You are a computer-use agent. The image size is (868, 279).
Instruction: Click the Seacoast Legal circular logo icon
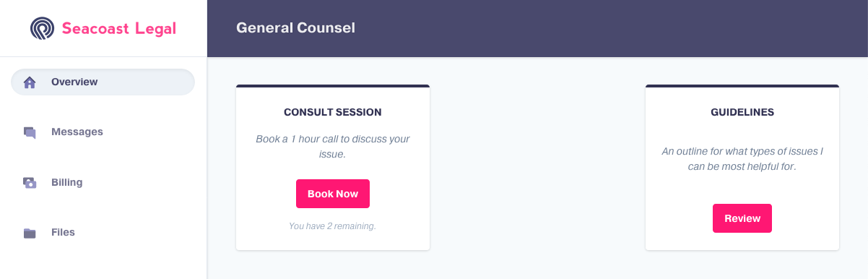pos(43,28)
